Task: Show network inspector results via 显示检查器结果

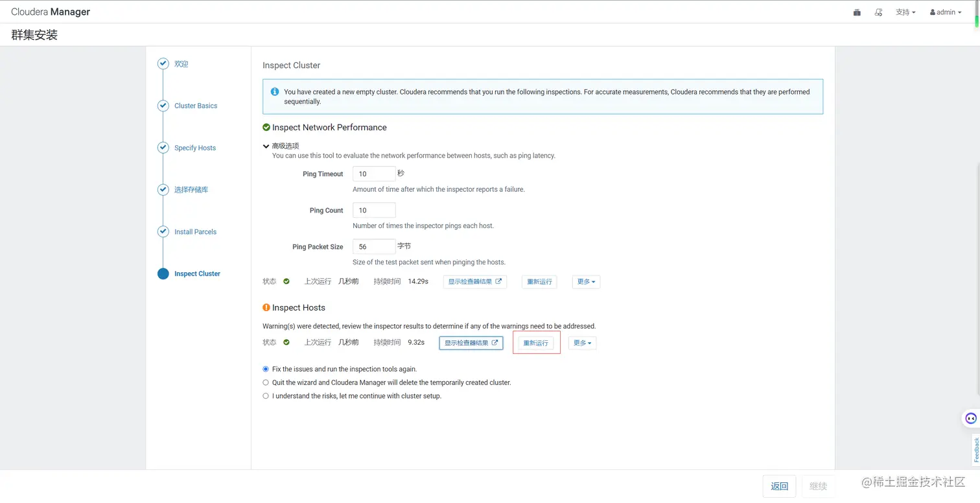Action: (474, 282)
